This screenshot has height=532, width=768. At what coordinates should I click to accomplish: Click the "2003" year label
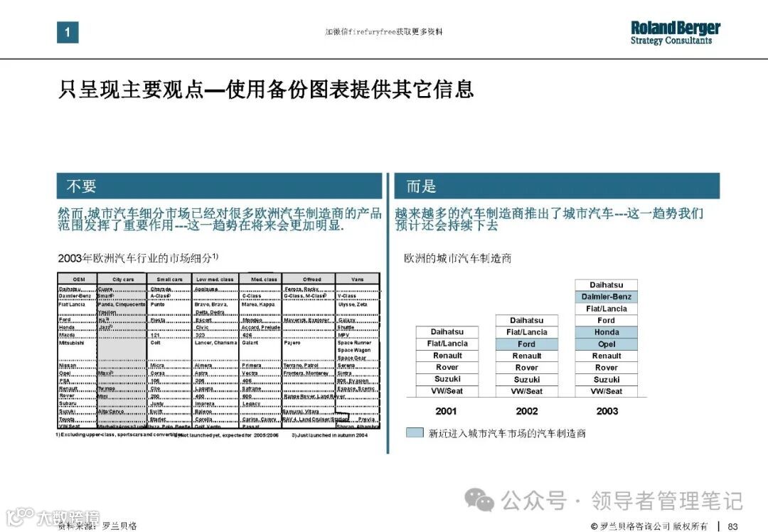[x=607, y=412]
